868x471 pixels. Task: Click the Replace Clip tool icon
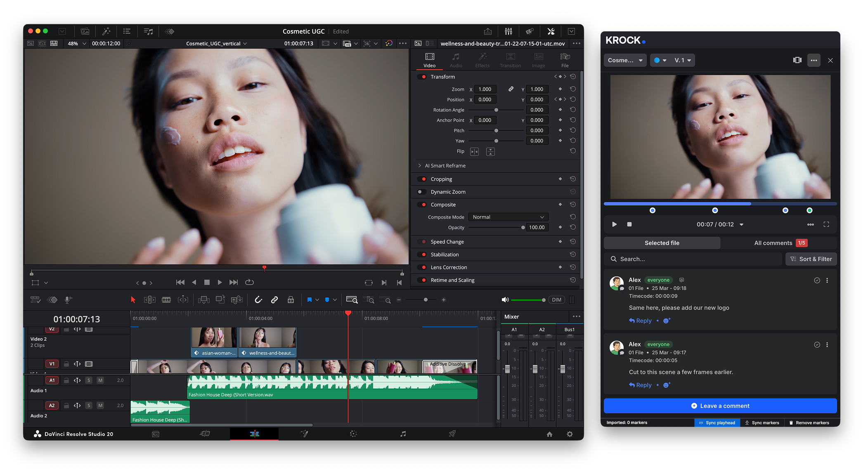pos(237,300)
